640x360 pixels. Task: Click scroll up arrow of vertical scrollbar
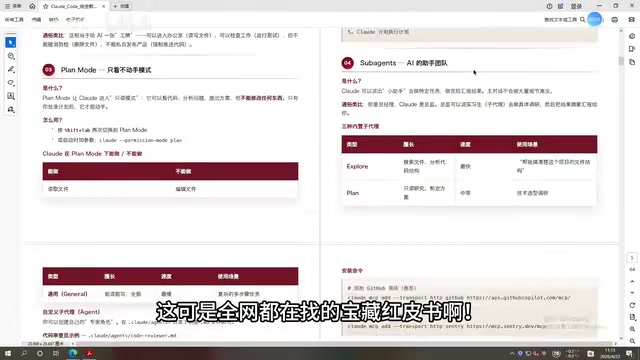[x=621, y=31]
